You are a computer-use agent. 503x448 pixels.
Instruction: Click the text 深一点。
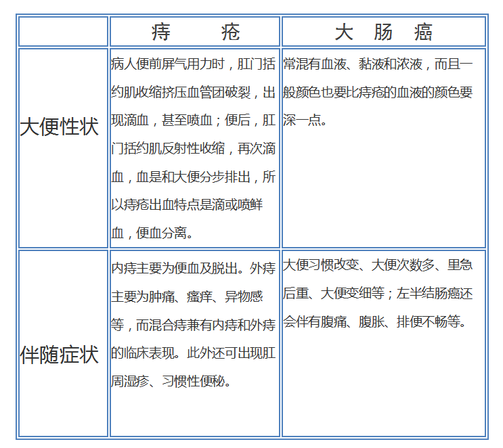click(x=306, y=121)
